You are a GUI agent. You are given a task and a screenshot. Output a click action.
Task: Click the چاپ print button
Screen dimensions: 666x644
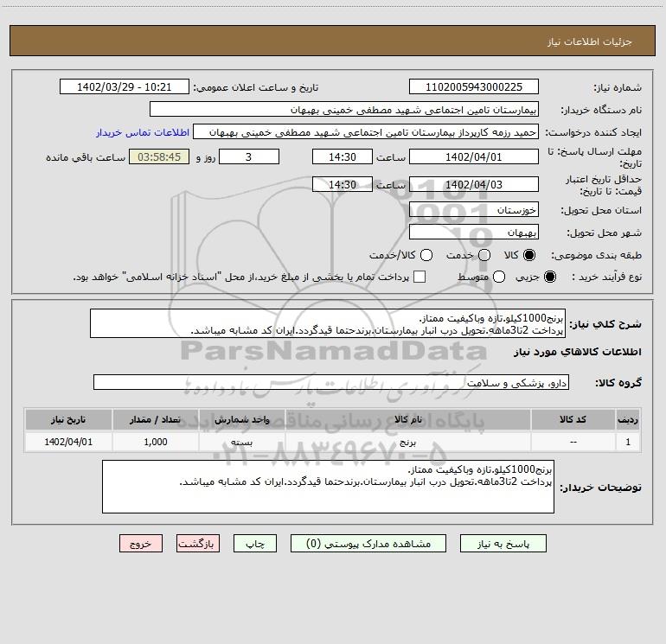(255, 544)
